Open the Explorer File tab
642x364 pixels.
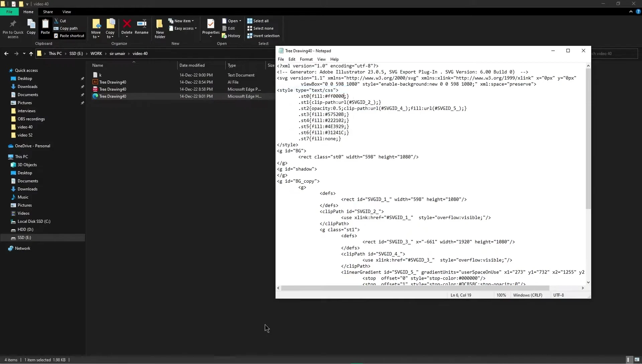(x=9, y=12)
